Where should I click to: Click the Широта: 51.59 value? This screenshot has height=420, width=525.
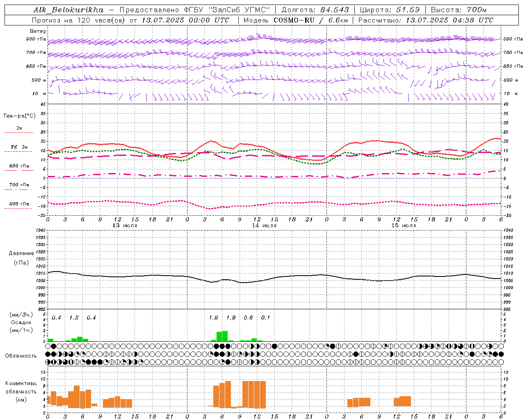click(390, 10)
